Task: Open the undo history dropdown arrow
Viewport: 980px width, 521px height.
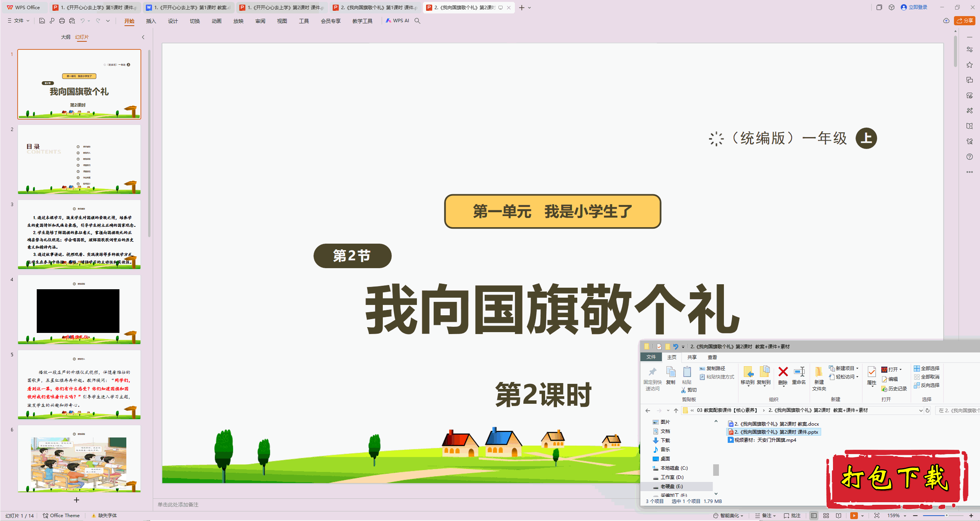Action: pos(89,21)
